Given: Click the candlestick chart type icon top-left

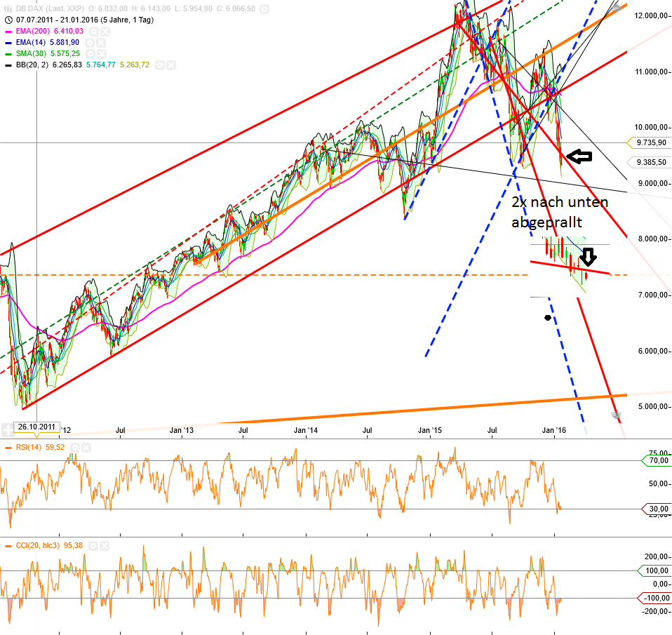Looking at the screenshot, I should coord(8,8).
